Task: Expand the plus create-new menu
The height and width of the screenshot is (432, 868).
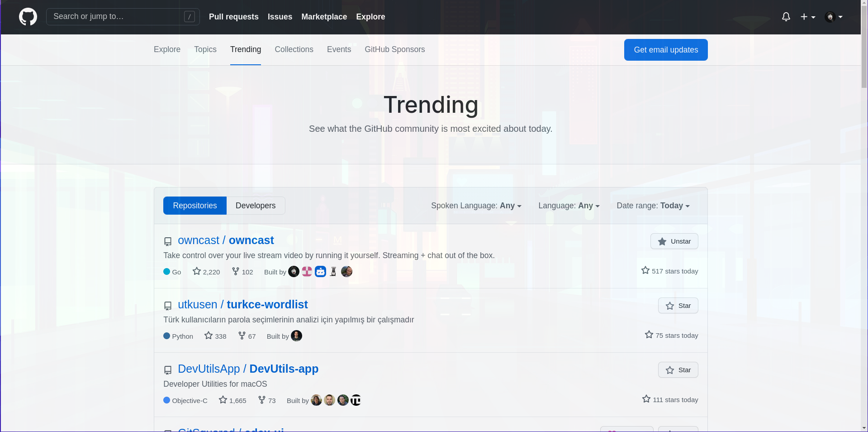Action: pyautogui.click(x=808, y=17)
